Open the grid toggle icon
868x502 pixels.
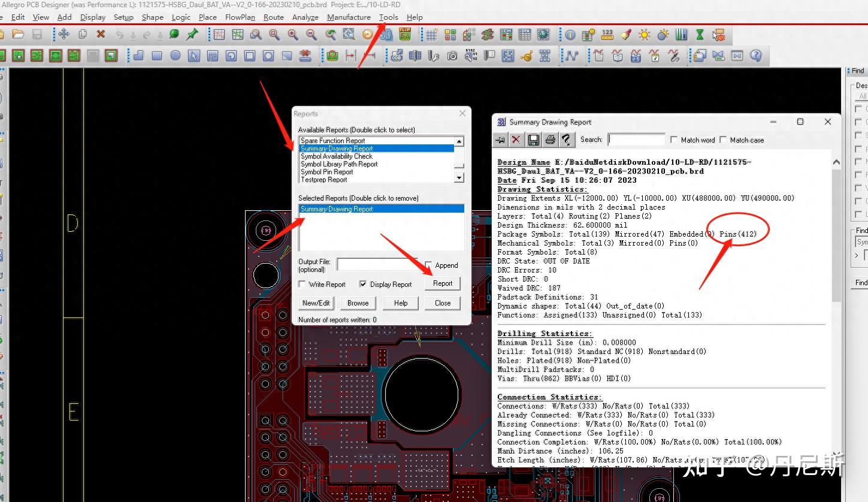pos(431,35)
